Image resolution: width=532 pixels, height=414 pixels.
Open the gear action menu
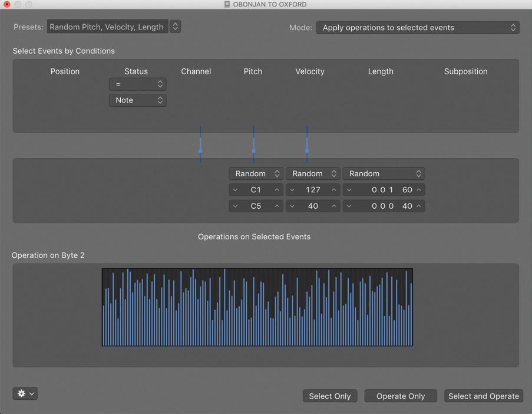point(25,393)
